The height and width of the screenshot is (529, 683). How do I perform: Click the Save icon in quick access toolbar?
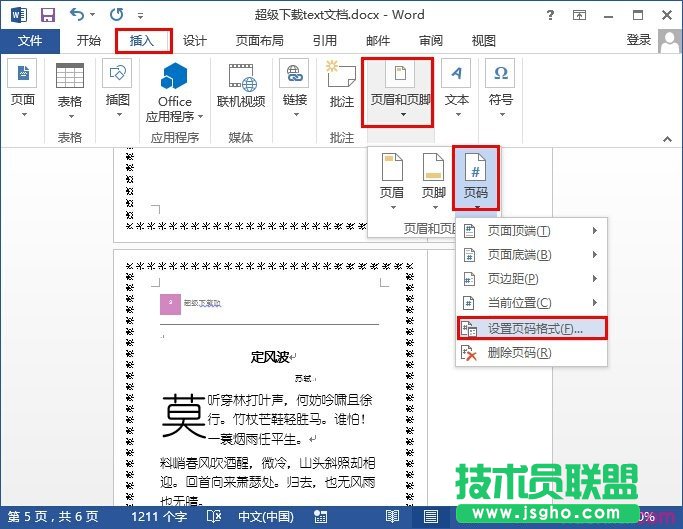(47, 15)
